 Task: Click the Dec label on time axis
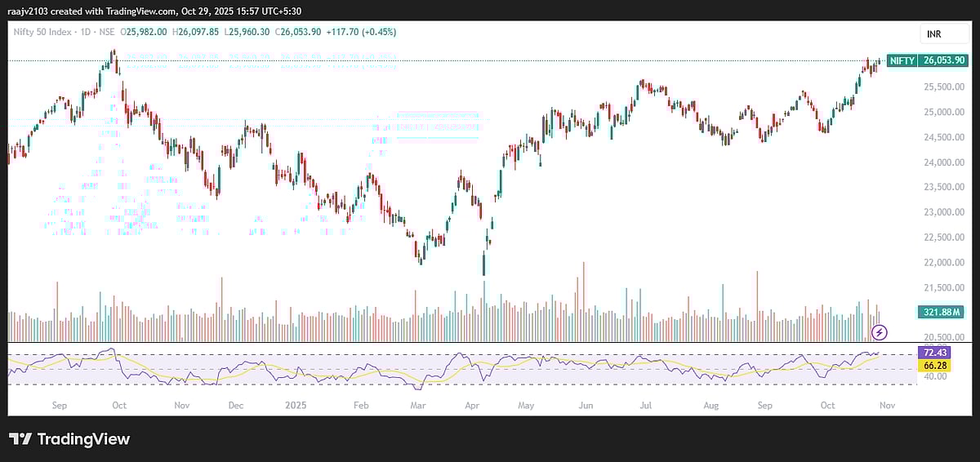click(x=235, y=404)
